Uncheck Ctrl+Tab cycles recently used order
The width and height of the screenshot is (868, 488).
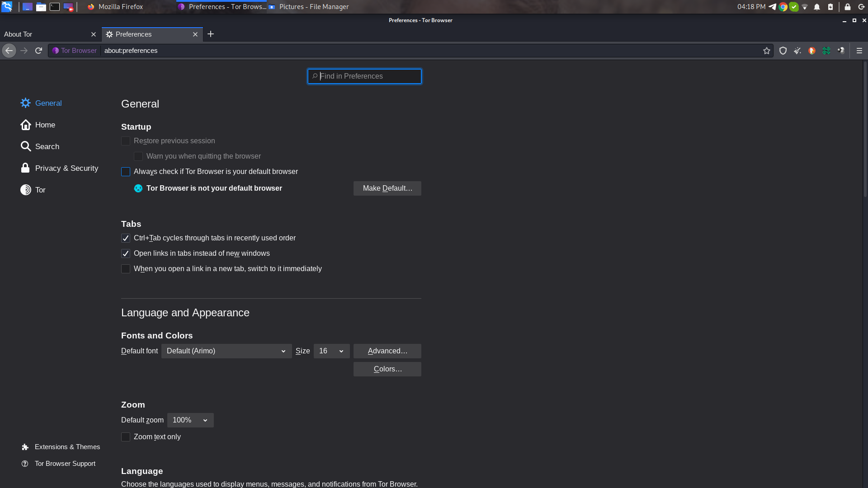(x=126, y=238)
